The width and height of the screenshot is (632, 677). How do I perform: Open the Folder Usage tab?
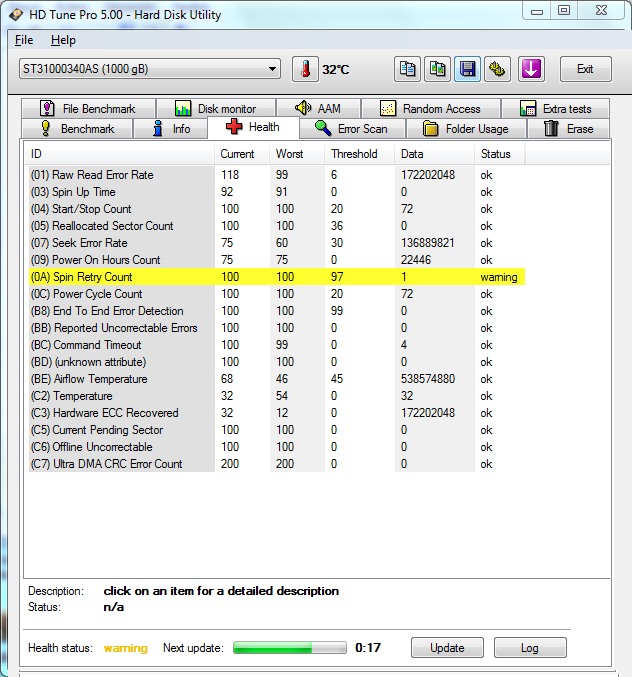click(x=465, y=129)
